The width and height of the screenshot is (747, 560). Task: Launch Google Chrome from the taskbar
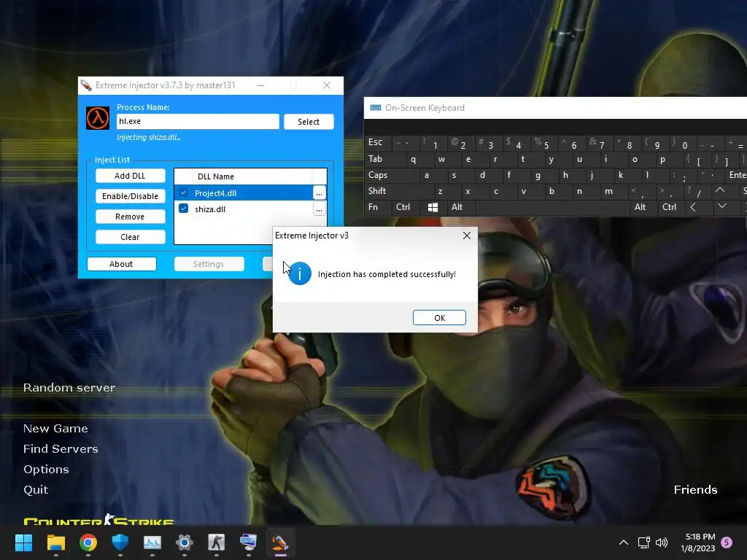pyautogui.click(x=88, y=542)
